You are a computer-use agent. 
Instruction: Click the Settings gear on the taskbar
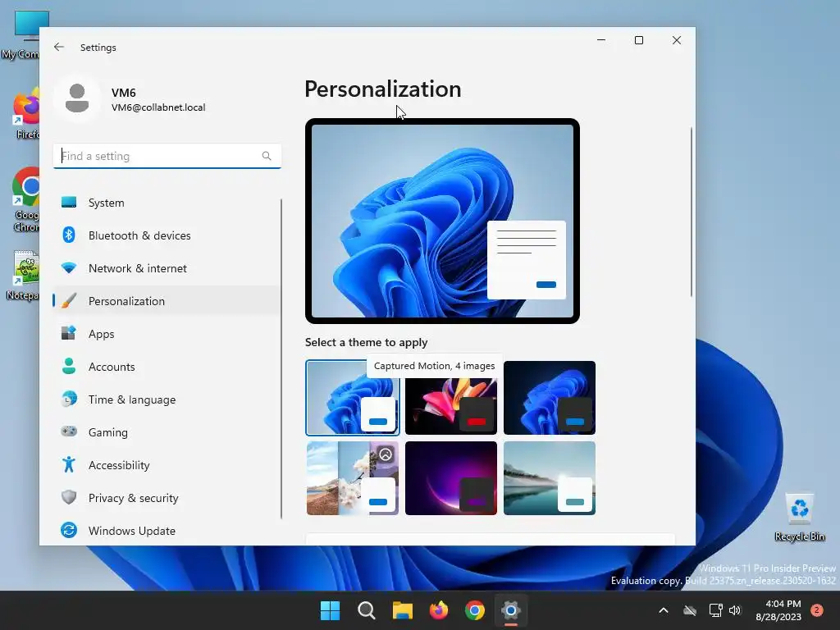pos(511,610)
